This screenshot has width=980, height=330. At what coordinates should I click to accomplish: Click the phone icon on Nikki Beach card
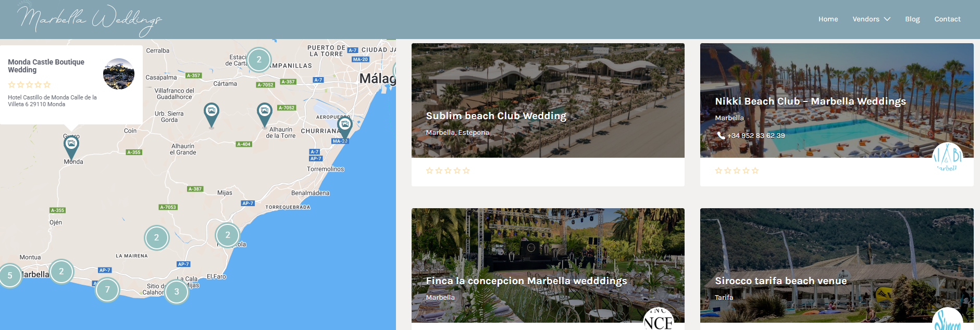click(721, 135)
